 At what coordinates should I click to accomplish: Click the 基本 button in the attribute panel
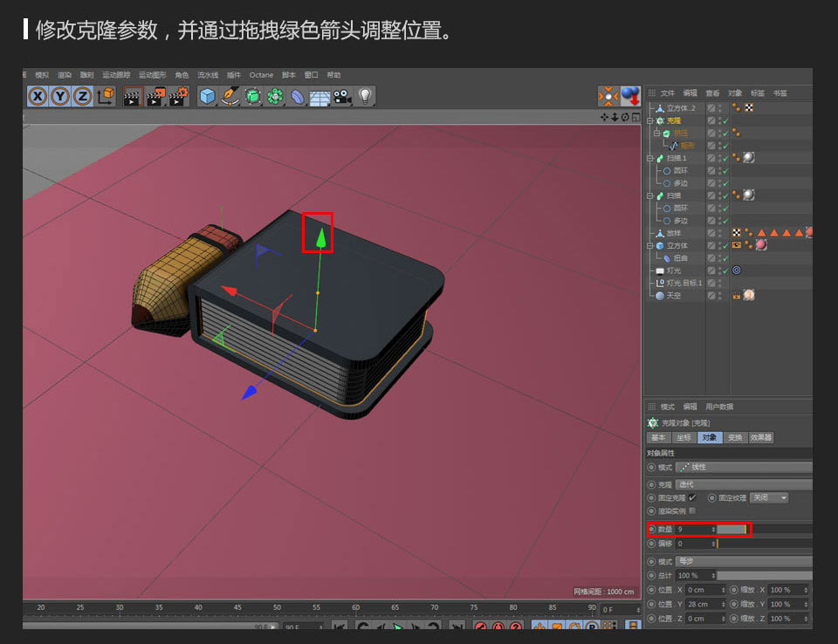pyautogui.click(x=660, y=437)
